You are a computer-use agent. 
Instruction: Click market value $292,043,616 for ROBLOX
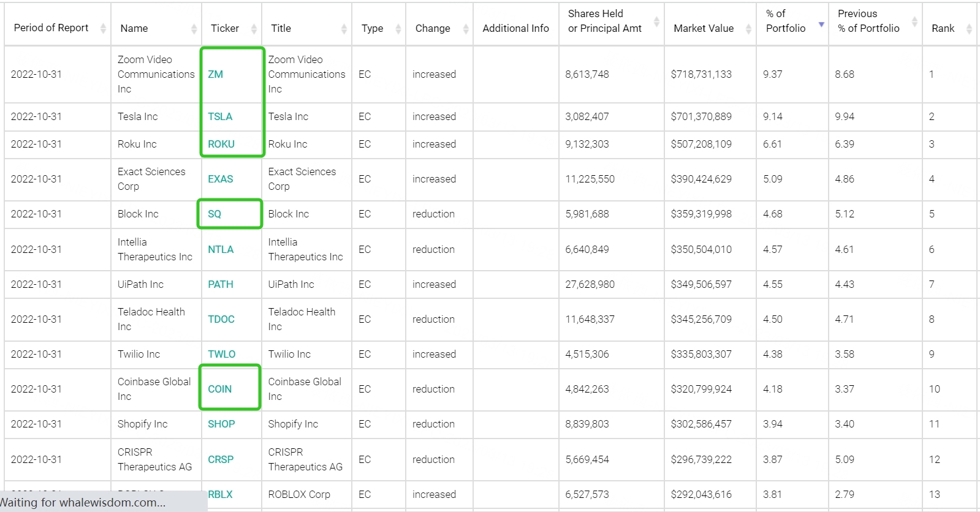tap(702, 494)
